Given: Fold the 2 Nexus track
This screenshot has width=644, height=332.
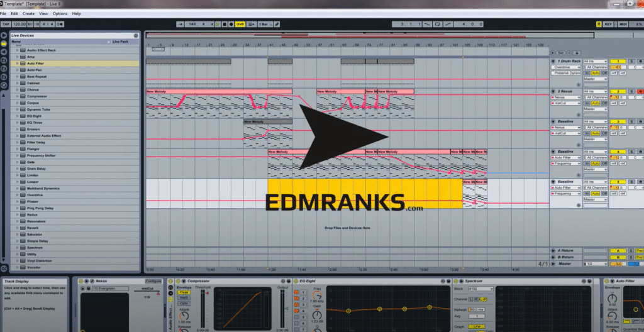Looking at the screenshot, I should pos(553,91).
